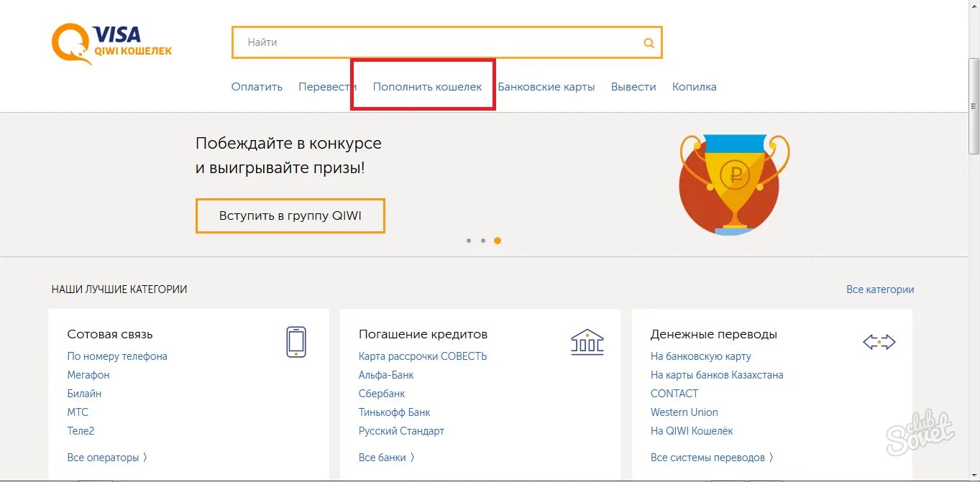Select the first carousel dot

(x=469, y=241)
